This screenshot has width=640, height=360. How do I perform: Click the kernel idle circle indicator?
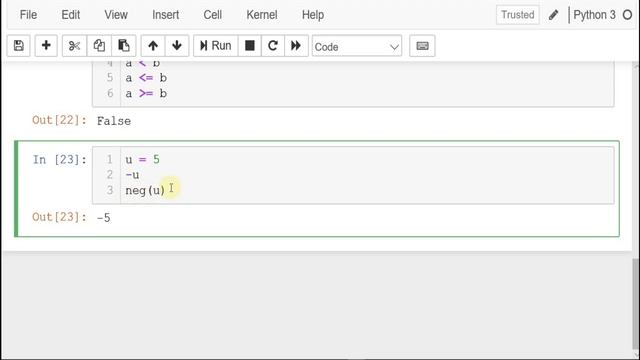click(627, 15)
